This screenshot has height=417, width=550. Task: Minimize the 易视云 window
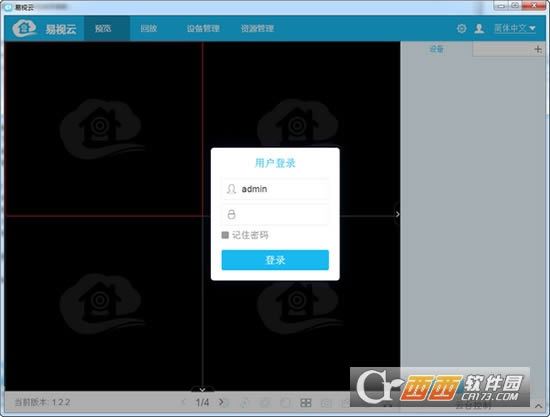tap(501, 6)
